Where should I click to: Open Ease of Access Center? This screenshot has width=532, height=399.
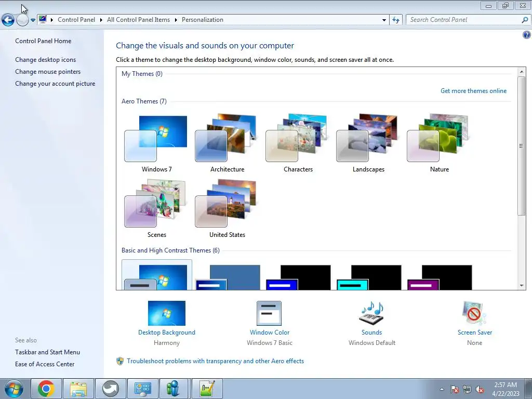(x=45, y=364)
